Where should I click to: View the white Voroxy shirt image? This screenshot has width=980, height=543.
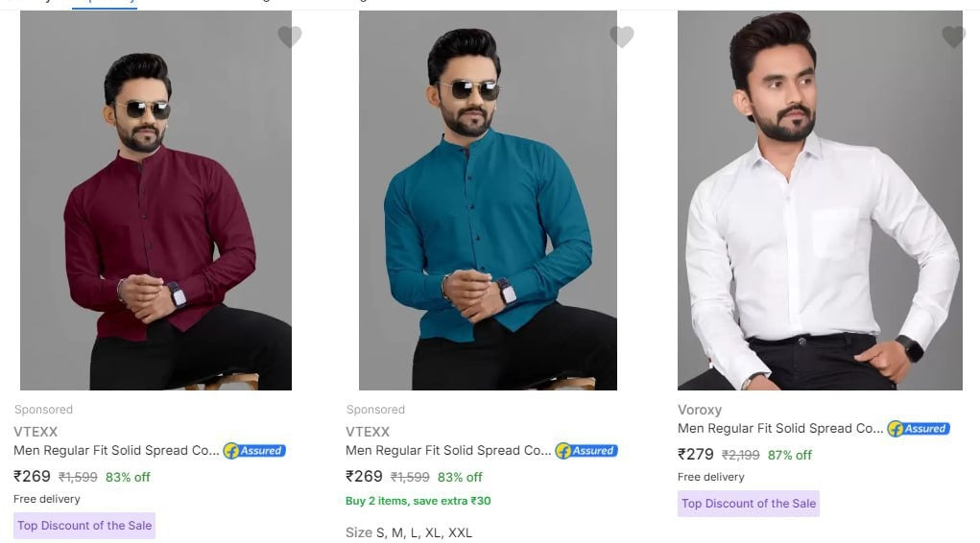coord(820,201)
